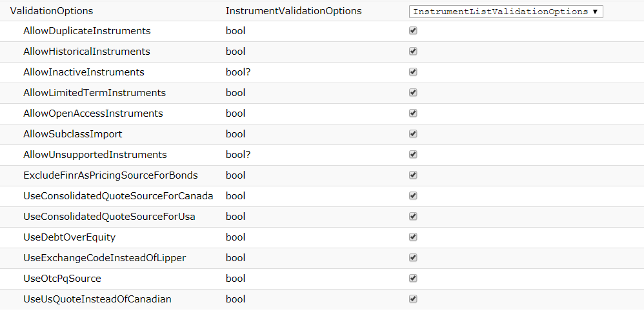Uncheck the AllowDuplicateInstruments checkbox
Image resolution: width=644 pixels, height=316 pixels.
[x=413, y=31]
